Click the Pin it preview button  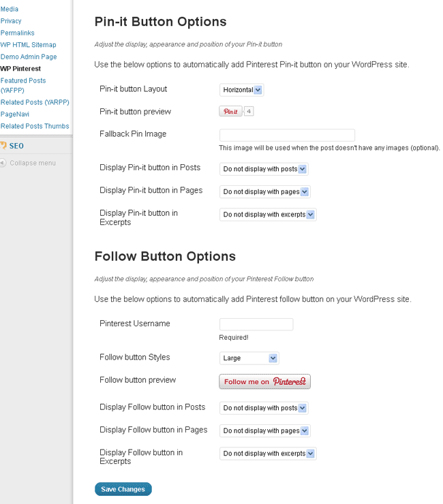(x=230, y=111)
